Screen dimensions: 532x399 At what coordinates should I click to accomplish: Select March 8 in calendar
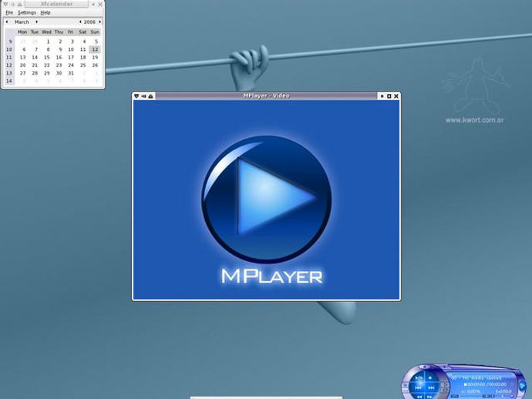coord(48,49)
